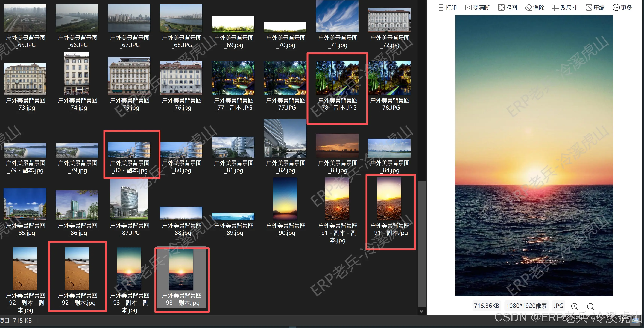Click the JPG format label
This screenshot has width=644, height=328.
coord(558,306)
